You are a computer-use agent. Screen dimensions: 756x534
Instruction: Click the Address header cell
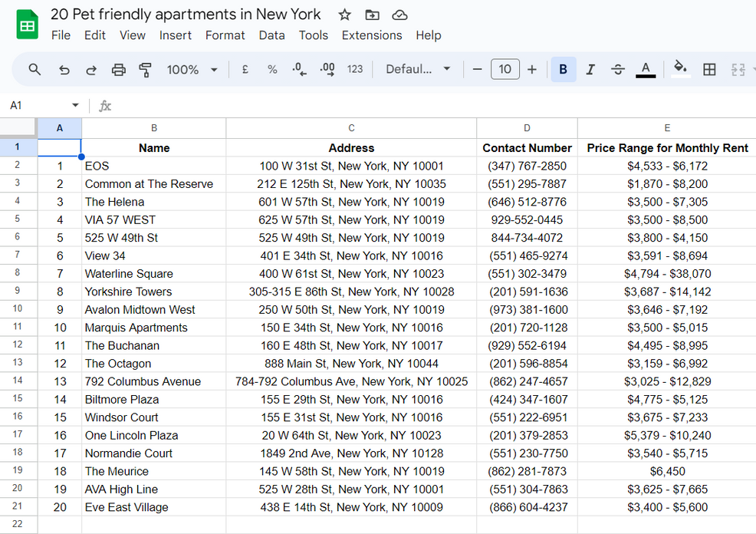(x=351, y=147)
